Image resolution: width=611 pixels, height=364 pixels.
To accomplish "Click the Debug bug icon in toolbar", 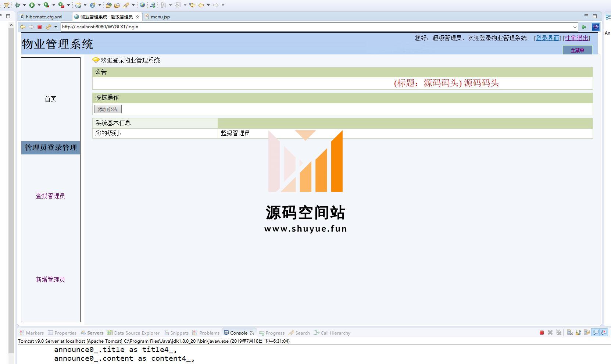I will pos(17,5).
